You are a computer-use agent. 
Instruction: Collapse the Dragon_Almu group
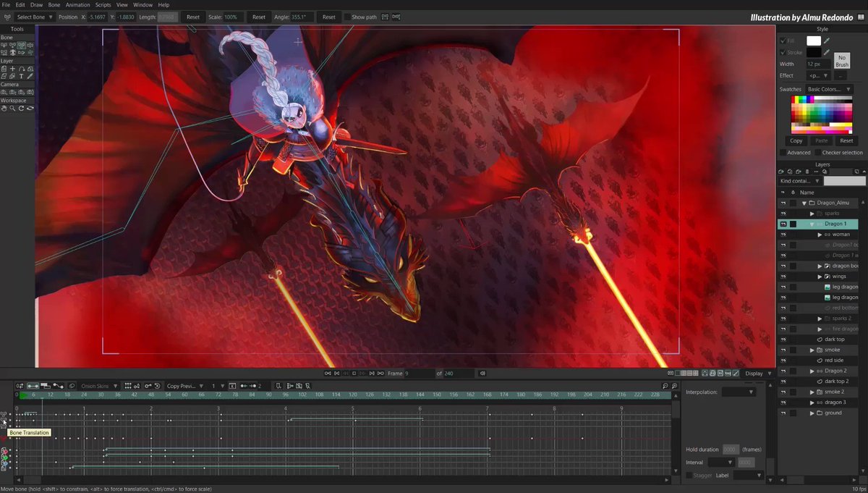[x=804, y=203]
